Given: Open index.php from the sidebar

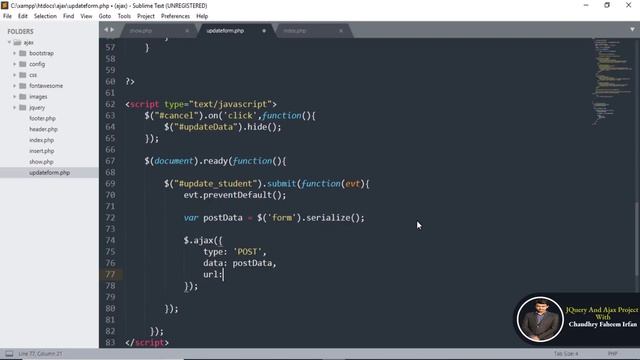Looking at the screenshot, I should pyautogui.click(x=42, y=140).
